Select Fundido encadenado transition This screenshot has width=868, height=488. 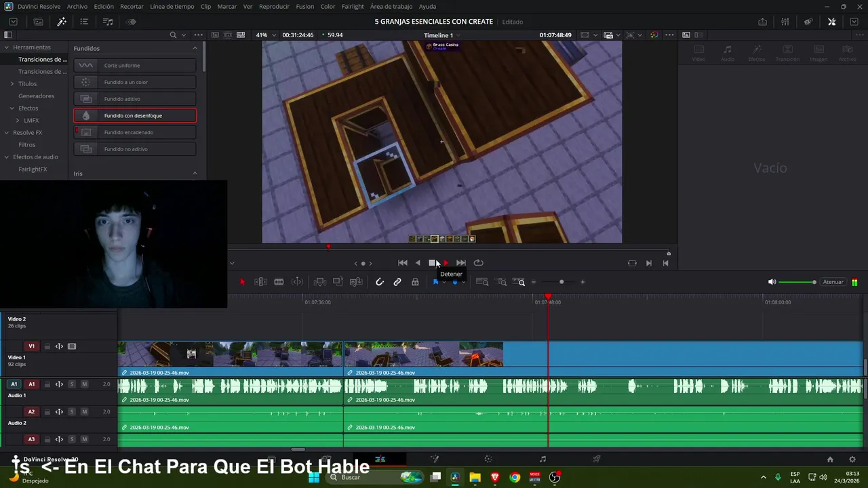135,132
